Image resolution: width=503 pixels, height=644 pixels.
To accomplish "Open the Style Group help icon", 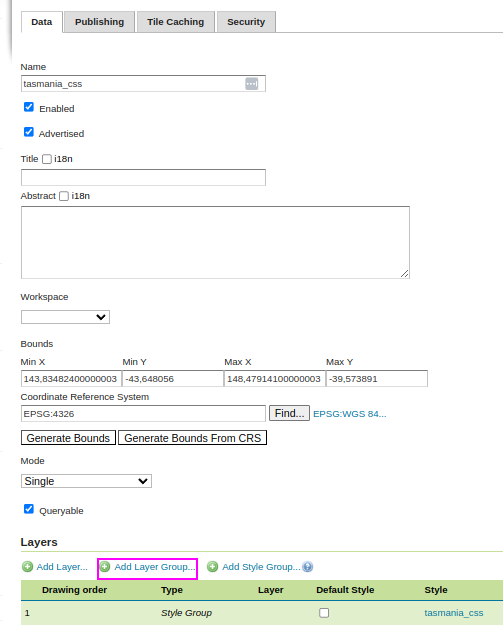I will (x=308, y=567).
